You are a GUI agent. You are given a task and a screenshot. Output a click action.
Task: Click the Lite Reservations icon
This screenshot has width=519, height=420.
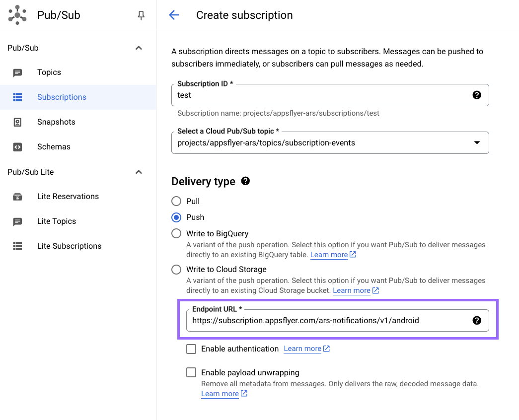coord(17,197)
